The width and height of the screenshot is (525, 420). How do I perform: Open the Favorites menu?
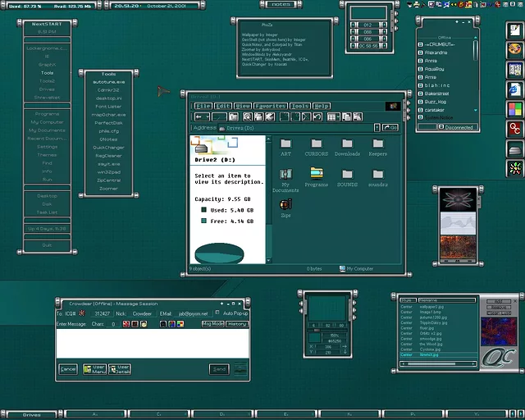pyautogui.click(x=270, y=106)
